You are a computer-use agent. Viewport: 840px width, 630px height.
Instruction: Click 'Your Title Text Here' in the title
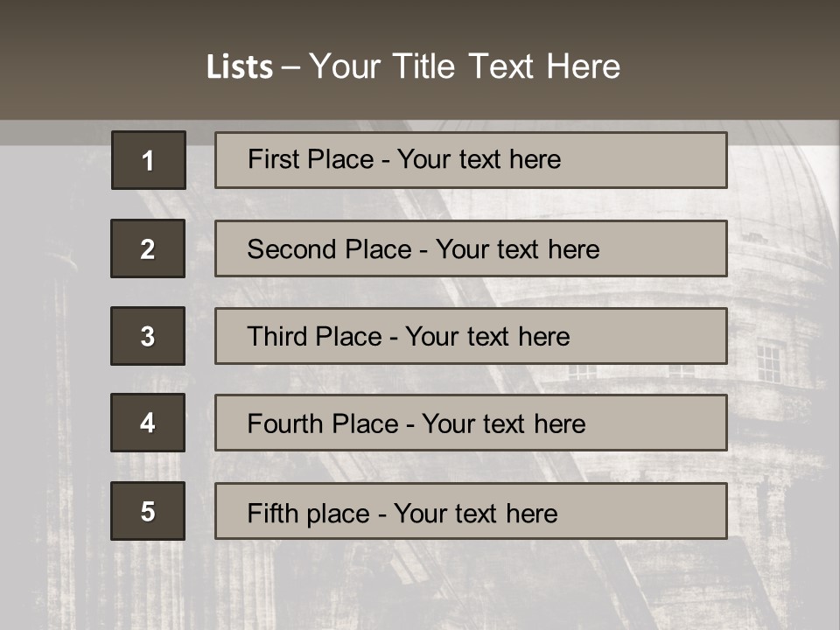(x=464, y=66)
